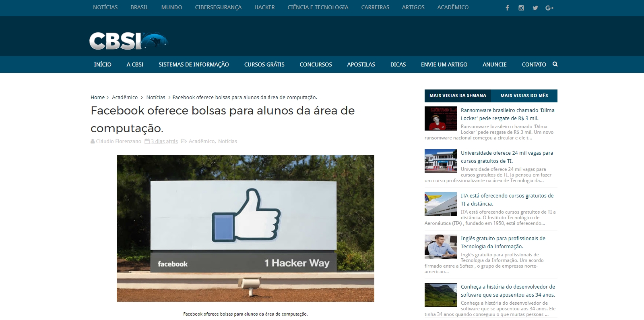
Task: Open A CBSI navigation item
Action: (x=135, y=64)
